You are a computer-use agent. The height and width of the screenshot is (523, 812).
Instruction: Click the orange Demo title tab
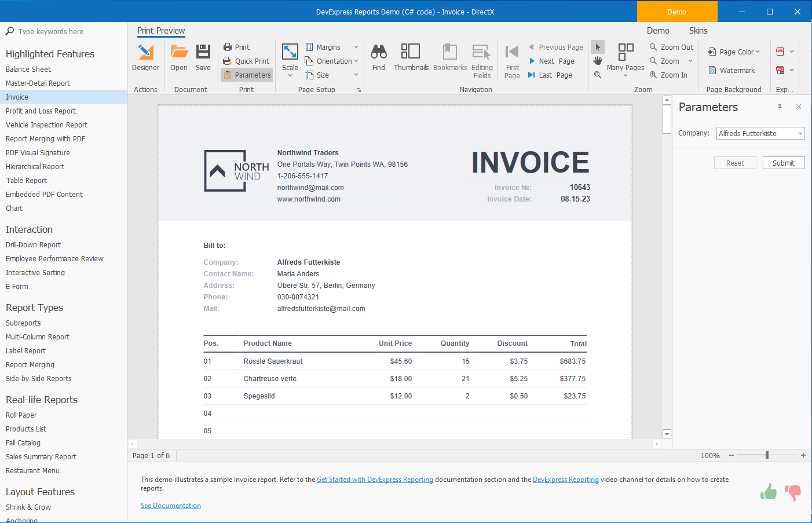(676, 12)
